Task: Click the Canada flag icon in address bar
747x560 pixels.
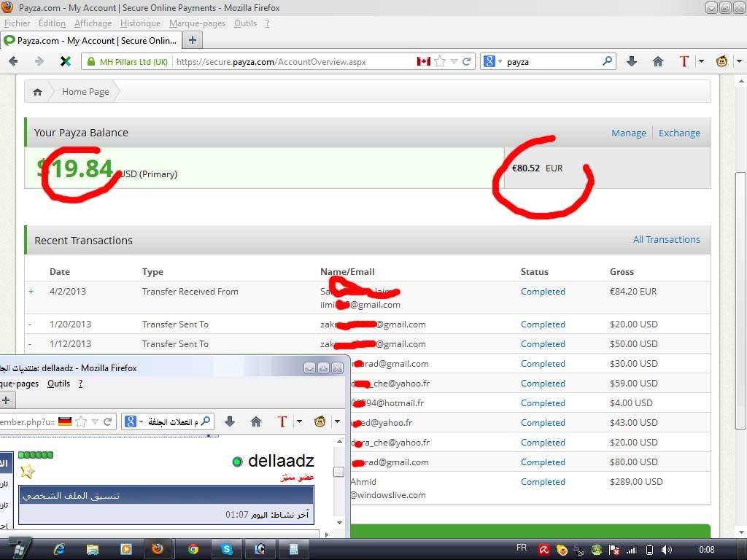Action: pyautogui.click(x=424, y=61)
